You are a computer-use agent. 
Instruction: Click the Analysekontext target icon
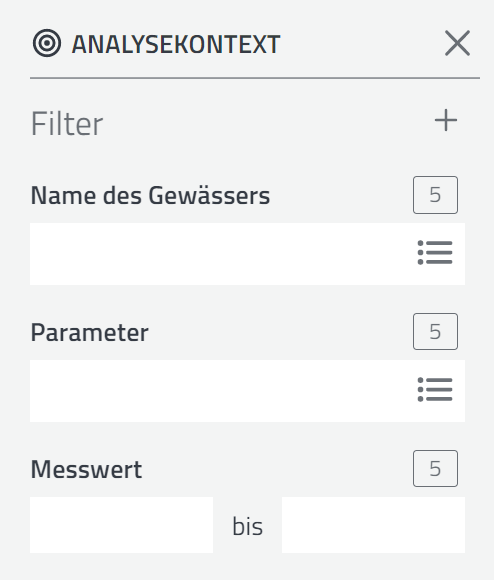pyautogui.click(x=47, y=43)
